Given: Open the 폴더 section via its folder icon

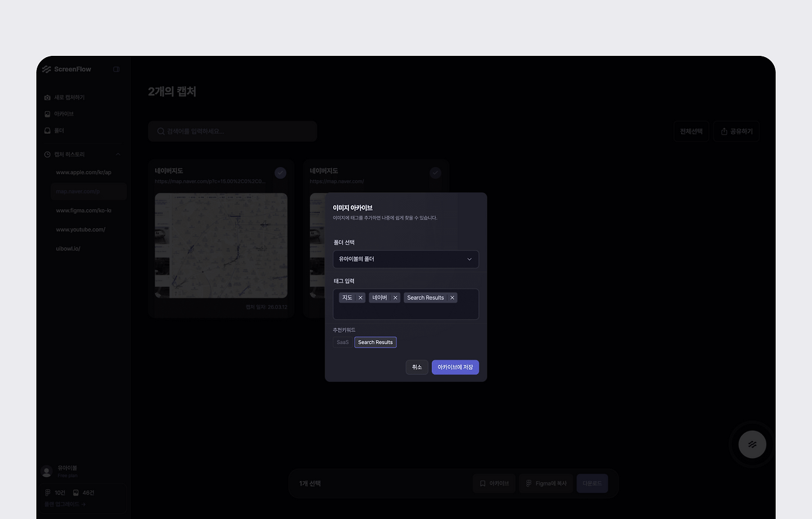Looking at the screenshot, I should (x=47, y=130).
